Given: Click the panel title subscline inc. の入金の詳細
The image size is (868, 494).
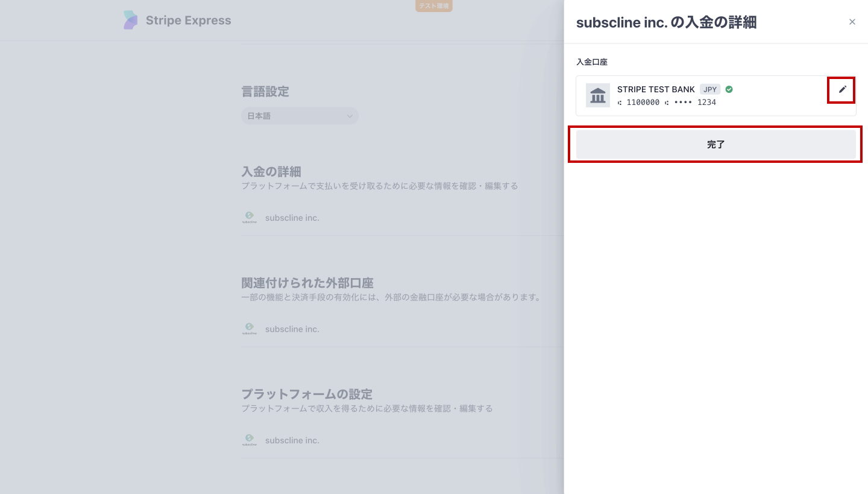Looking at the screenshot, I should [667, 23].
